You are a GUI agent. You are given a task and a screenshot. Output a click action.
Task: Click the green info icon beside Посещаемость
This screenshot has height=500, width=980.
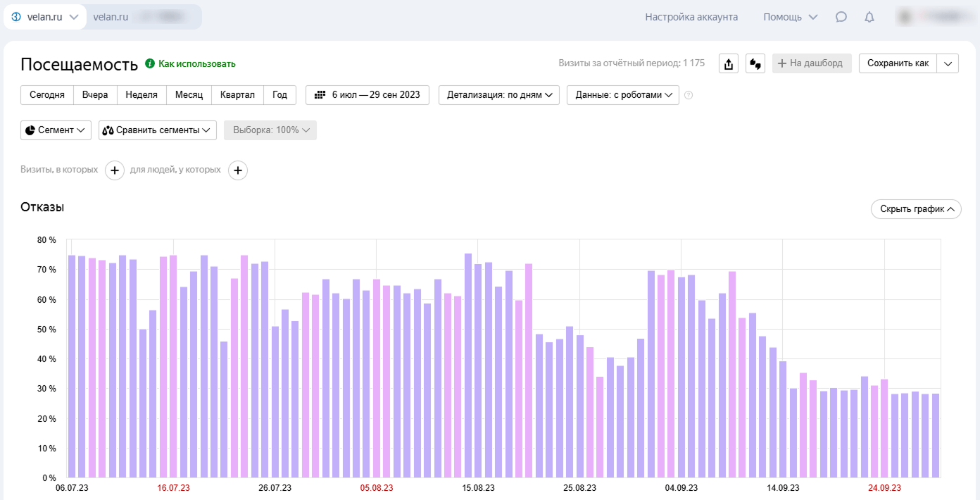coord(149,63)
